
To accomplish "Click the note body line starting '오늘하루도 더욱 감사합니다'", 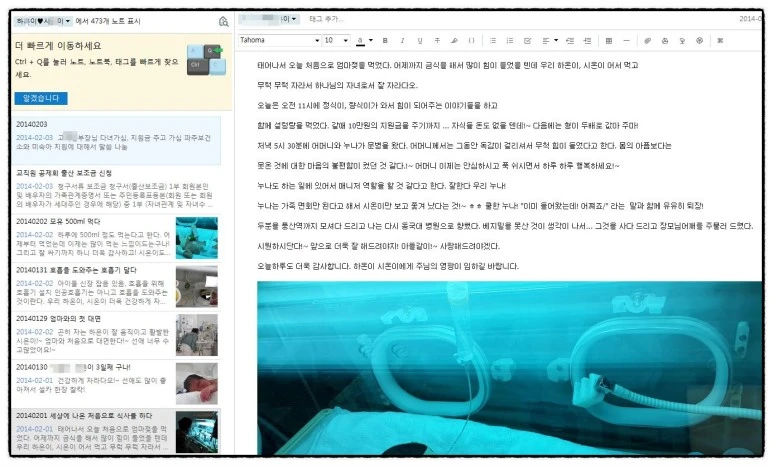I will pos(388,266).
